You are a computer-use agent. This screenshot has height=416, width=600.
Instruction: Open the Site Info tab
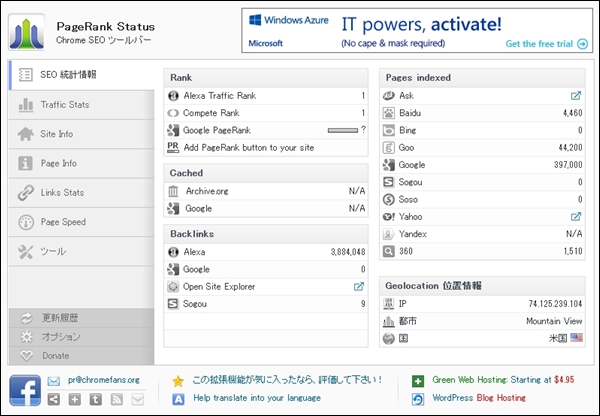tap(82, 134)
